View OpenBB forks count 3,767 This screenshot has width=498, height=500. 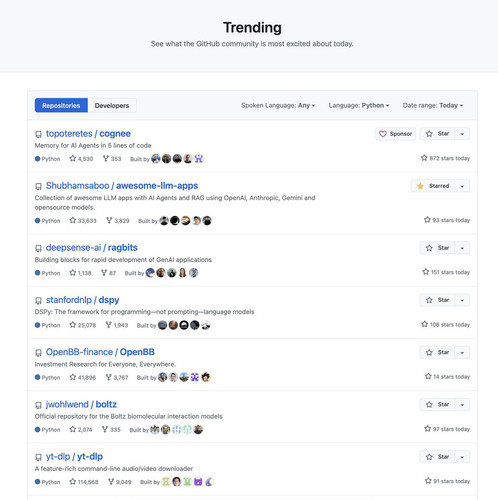117,377
